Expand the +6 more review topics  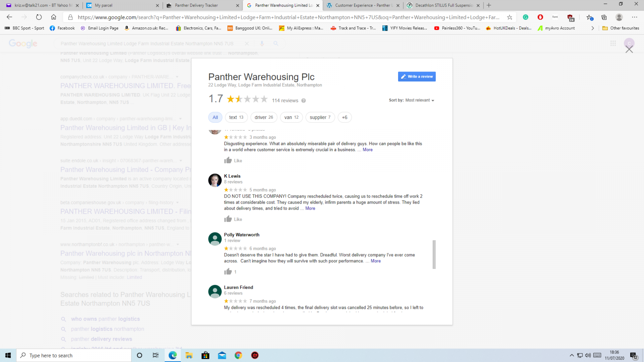[x=345, y=117]
